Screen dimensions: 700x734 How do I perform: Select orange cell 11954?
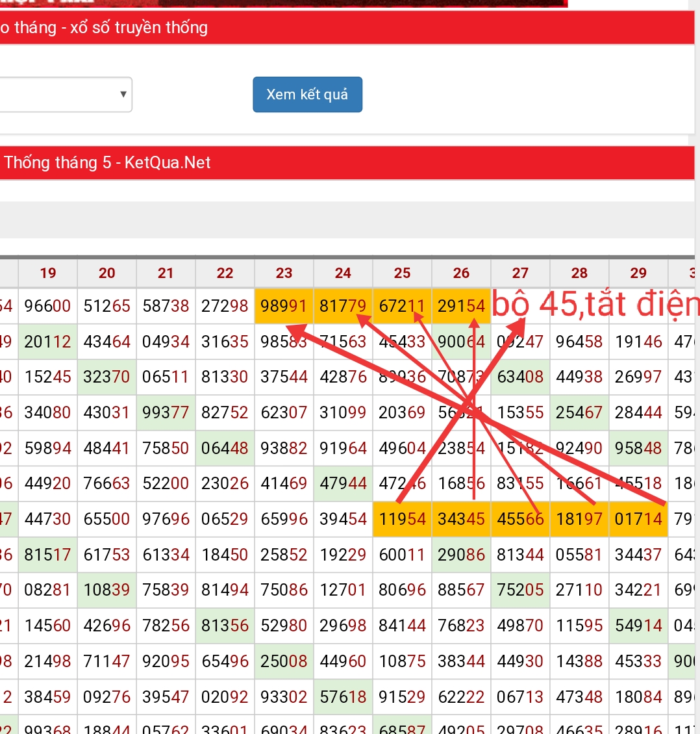tap(402, 519)
